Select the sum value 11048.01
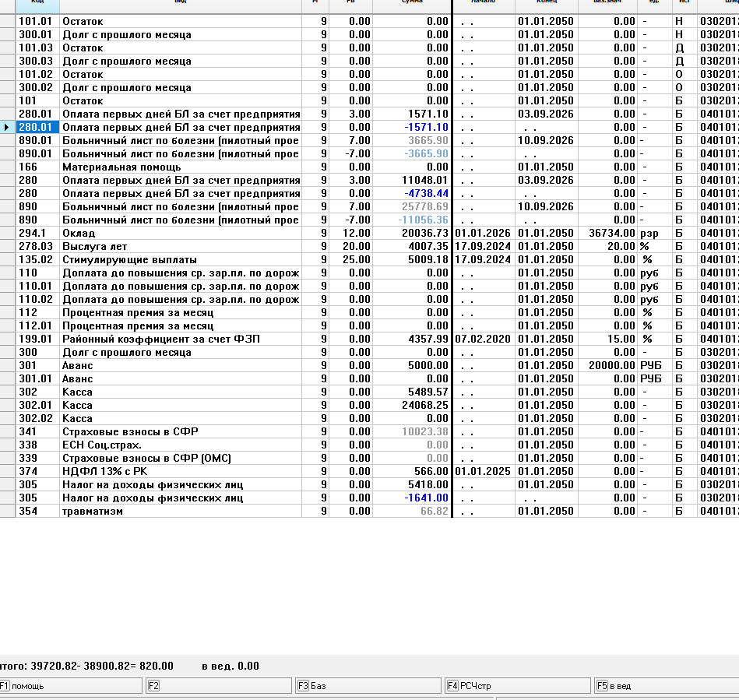 coord(425,180)
